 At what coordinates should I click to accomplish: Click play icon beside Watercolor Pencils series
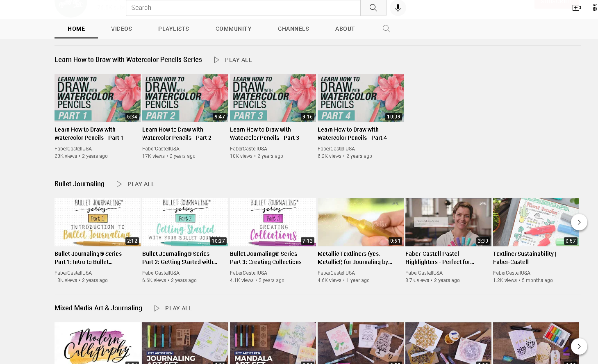pos(216,60)
